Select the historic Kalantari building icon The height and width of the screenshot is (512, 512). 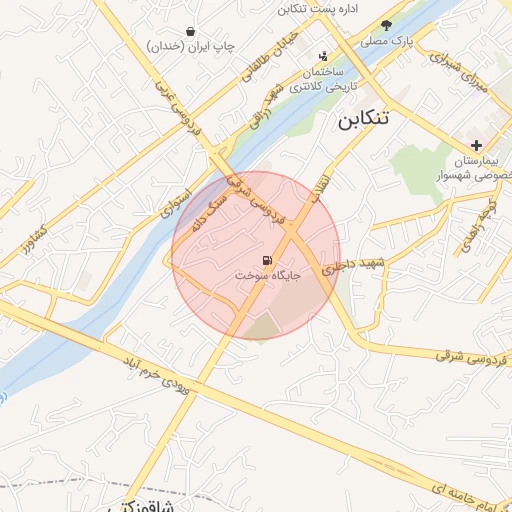tap(323, 56)
